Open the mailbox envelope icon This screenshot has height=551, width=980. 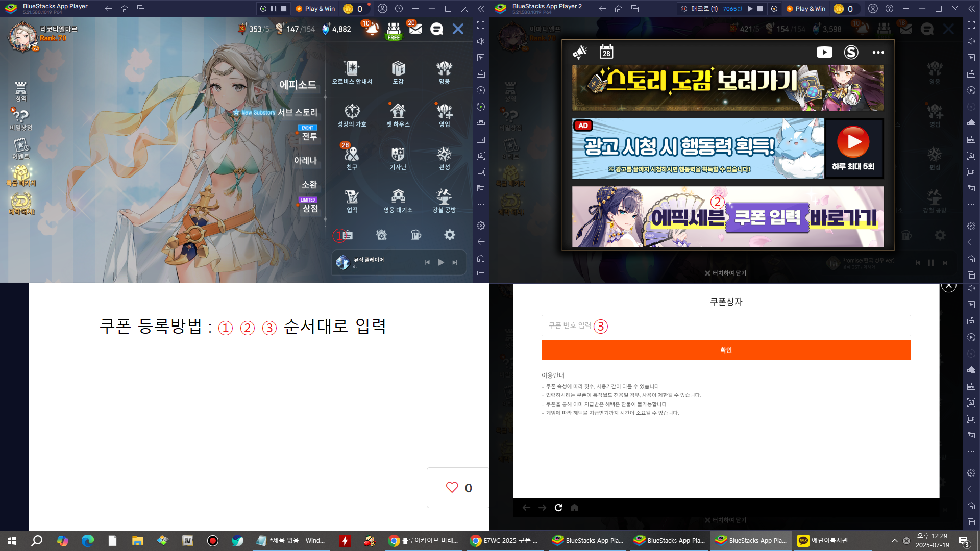[x=415, y=29]
